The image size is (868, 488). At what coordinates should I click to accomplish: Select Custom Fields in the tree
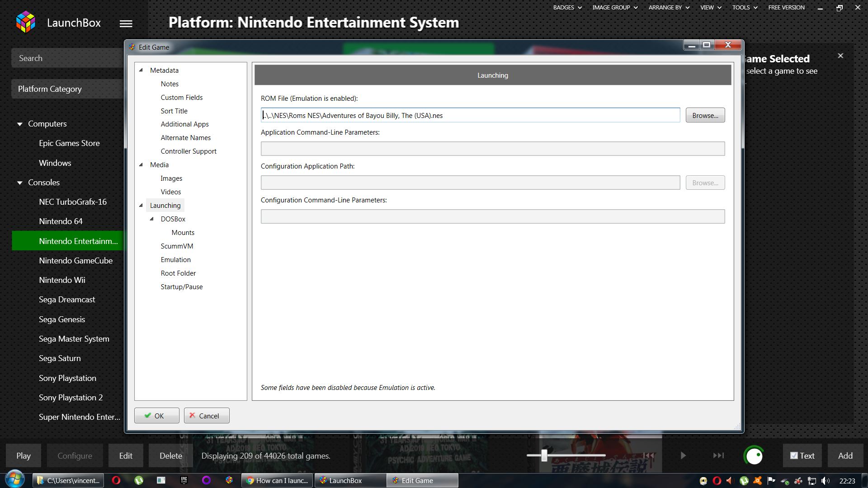tap(182, 97)
